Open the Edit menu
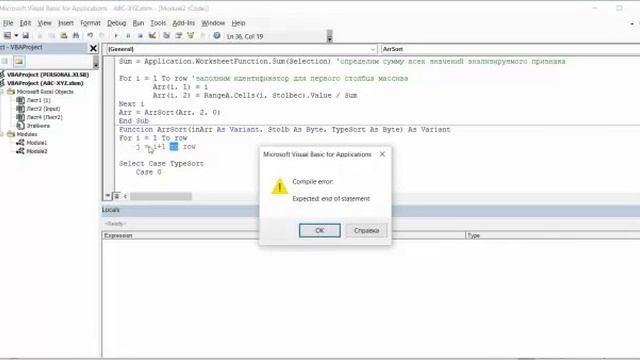The width and height of the screenshot is (640, 360). tap(25, 23)
